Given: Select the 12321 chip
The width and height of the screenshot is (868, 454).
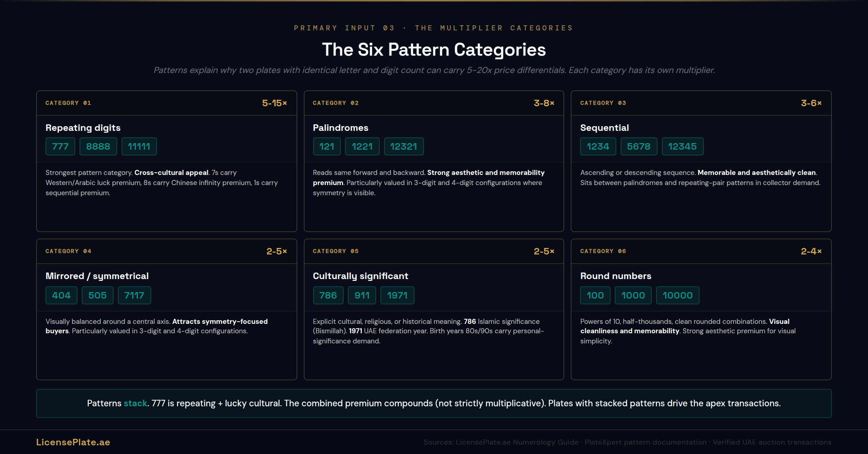Looking at the screenshot, I should pos(404,146).
